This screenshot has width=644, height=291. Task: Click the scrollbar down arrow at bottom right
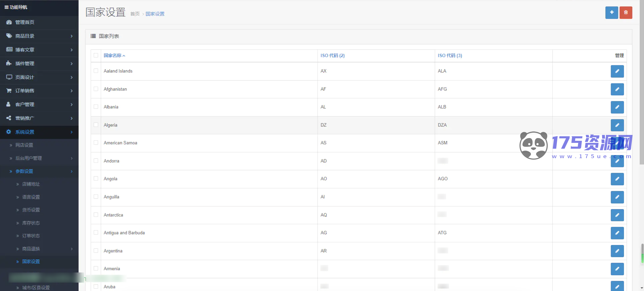pos(642,288)
